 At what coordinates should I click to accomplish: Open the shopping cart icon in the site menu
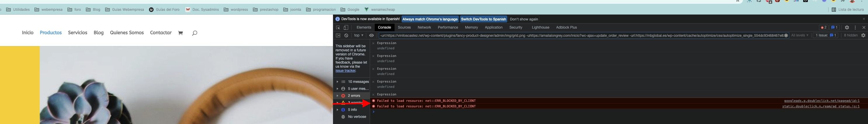180,33
